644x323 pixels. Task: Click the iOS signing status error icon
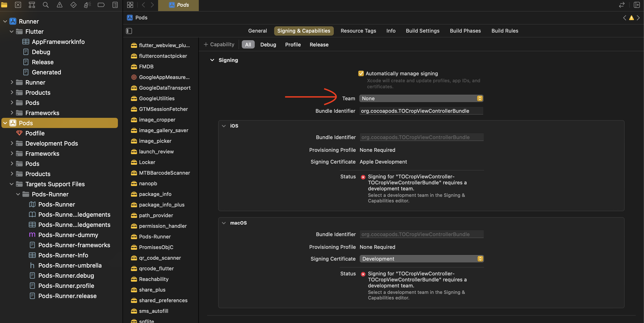pos(363,177)
